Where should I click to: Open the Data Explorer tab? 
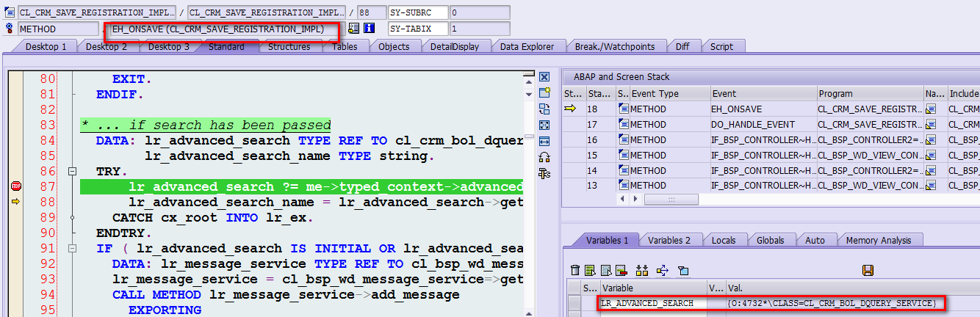click(x=527, y=46)
